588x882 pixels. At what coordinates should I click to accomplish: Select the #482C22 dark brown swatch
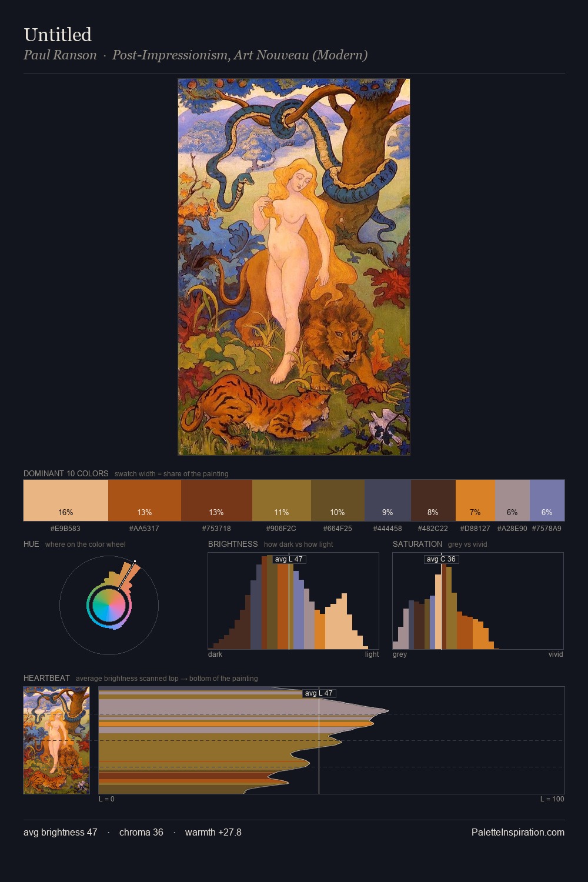click(433, 500)
